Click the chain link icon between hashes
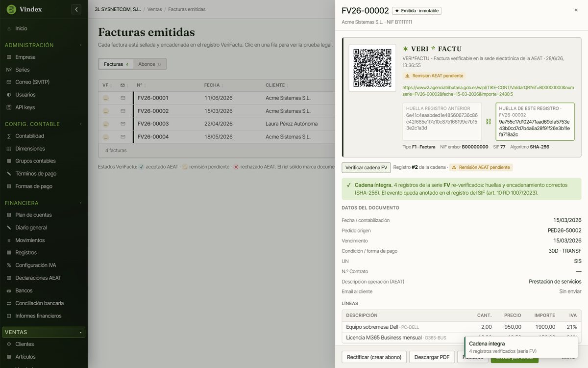 tap(489, 122)
